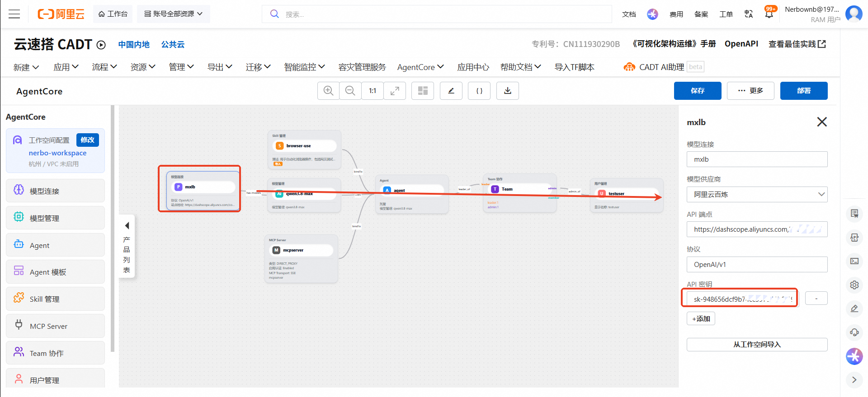Play the CADT intro video icon
Image resolution: width=868 pixels, height=397 pixels.
101,45
